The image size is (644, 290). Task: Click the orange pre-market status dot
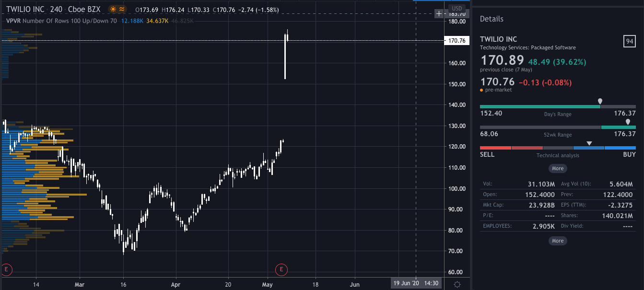pyautogui.click(x=481, y=90)
